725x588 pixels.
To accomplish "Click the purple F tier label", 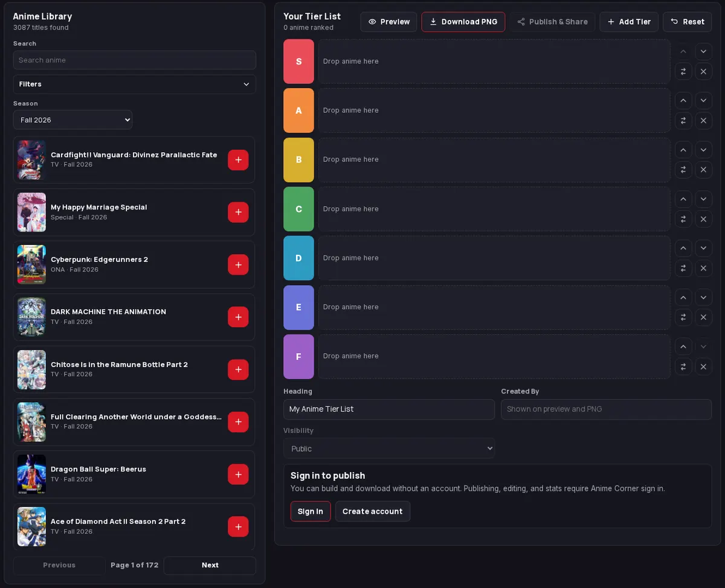I will point(298,356).
